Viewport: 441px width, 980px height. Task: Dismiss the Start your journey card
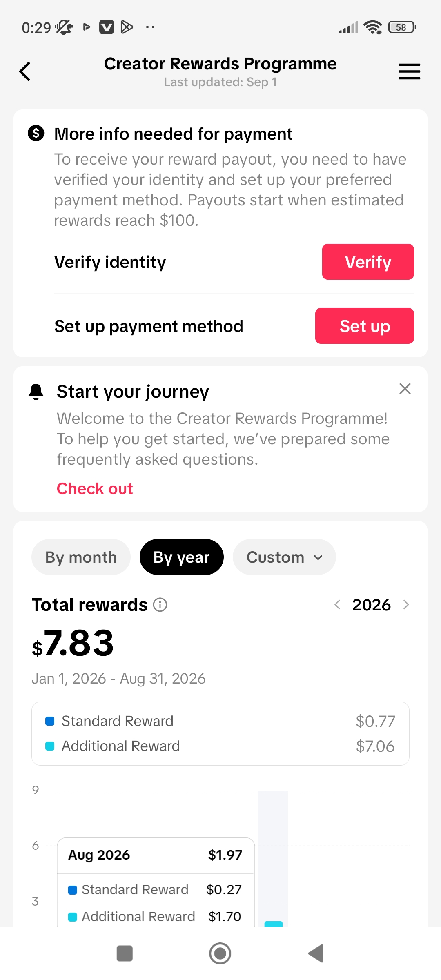405,389
